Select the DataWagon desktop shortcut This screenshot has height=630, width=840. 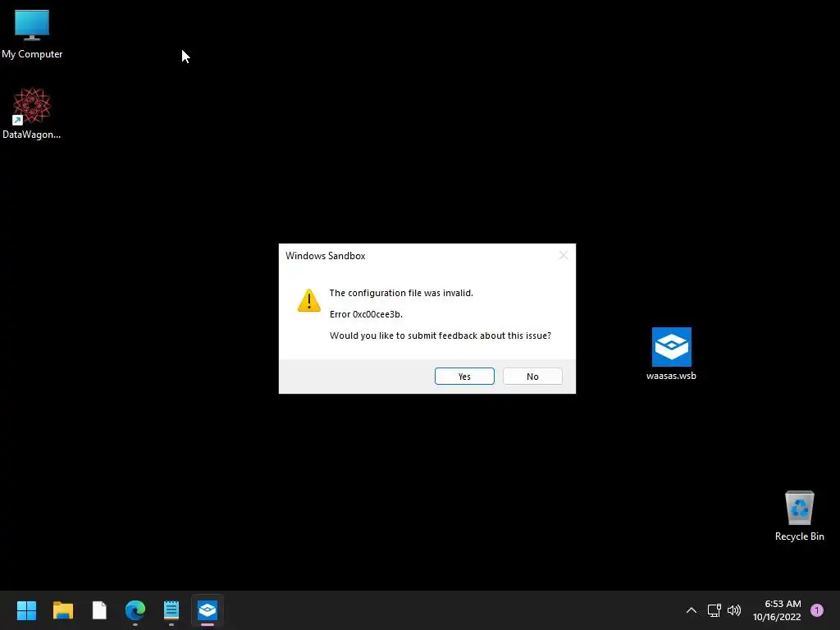pos(32,113)
